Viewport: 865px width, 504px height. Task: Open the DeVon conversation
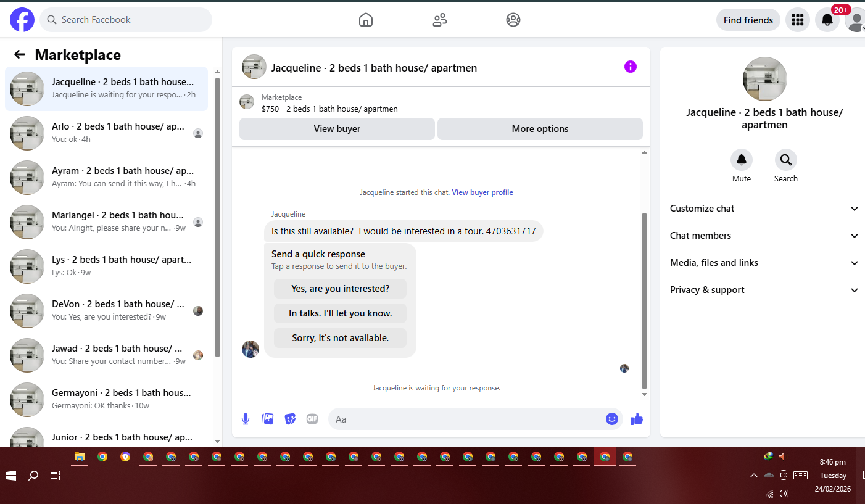pyautogui.click(x=106, y=311)
